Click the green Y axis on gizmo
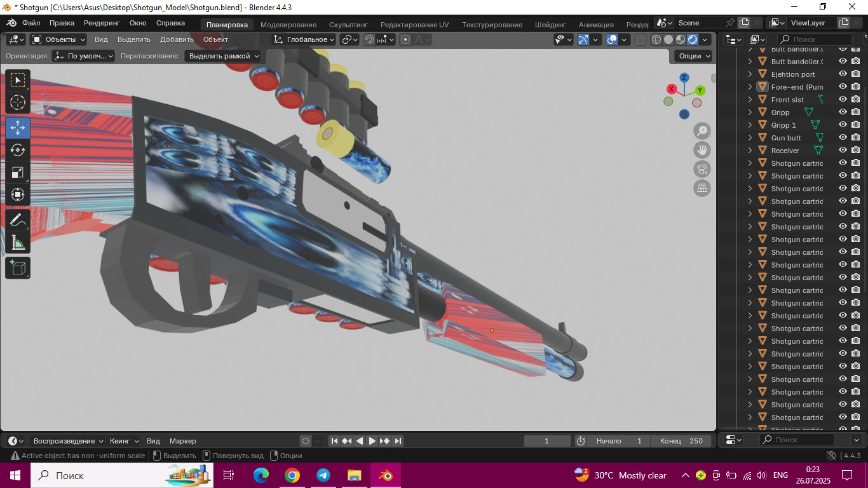 [x=699, y=90]
